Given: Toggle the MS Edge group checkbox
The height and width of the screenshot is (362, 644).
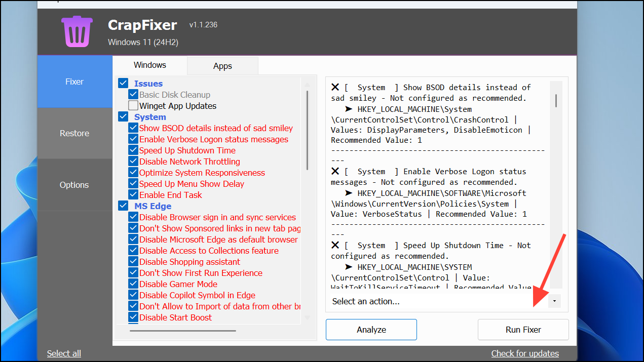Looking at the screenshot, I should tap(123, 206).
